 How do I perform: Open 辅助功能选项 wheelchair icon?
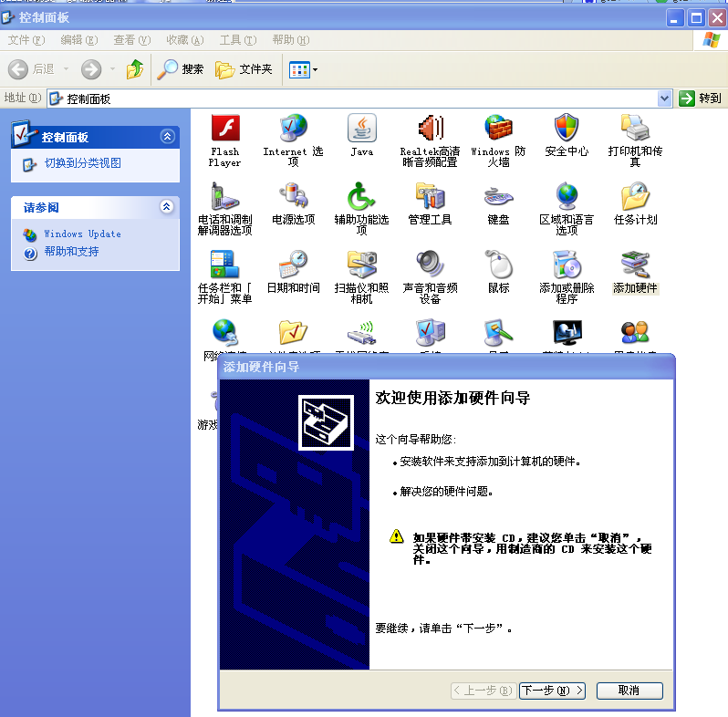(x=361, y=196)
